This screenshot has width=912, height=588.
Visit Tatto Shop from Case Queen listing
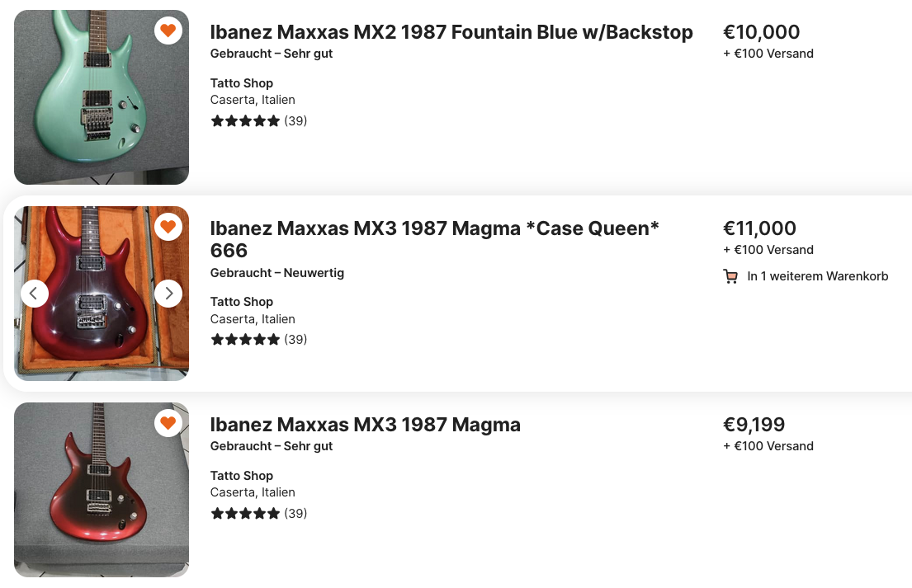tap(242, 302)
